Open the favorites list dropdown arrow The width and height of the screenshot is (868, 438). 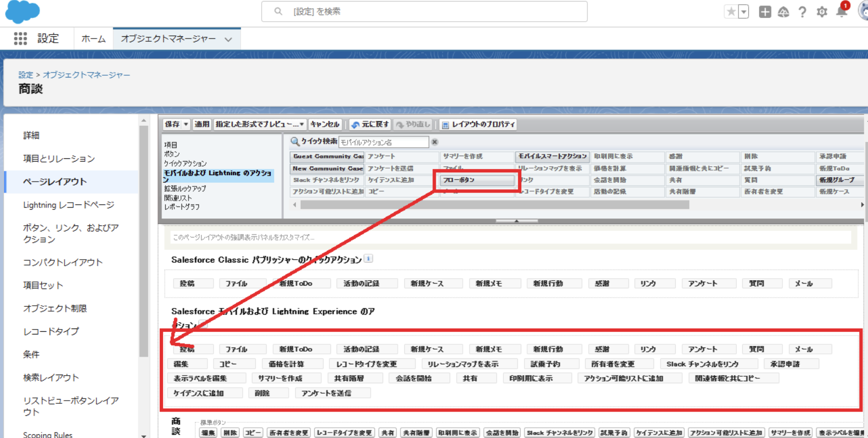[744, 11]
